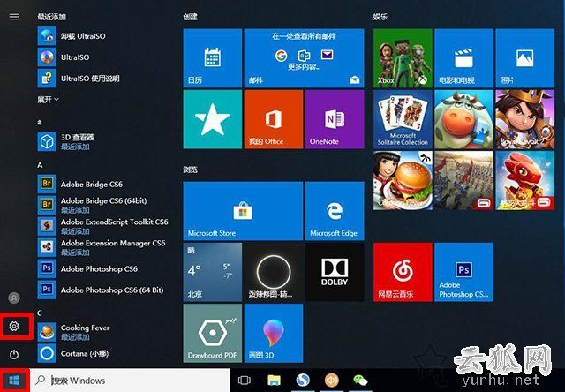
Task: Open Sogou browser icon on taskbar
Action: point(303,381)
